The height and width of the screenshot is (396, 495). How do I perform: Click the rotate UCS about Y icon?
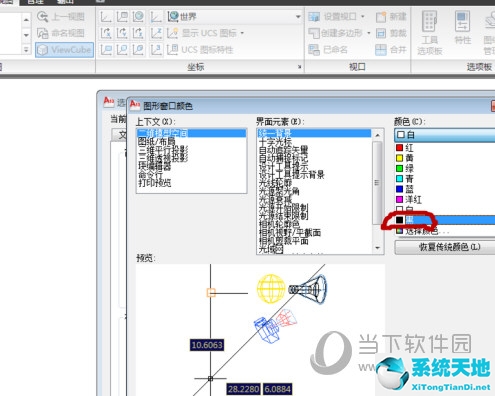click(122, 33)
